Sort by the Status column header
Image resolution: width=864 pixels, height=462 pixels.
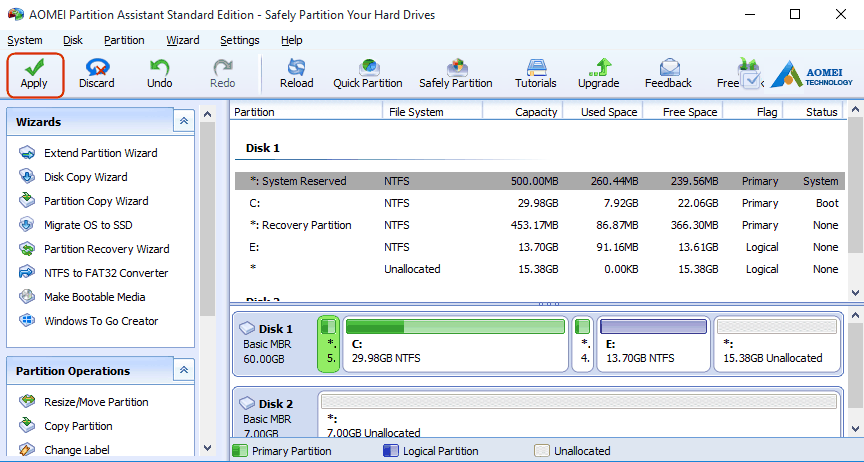click(x=813, y=112)
